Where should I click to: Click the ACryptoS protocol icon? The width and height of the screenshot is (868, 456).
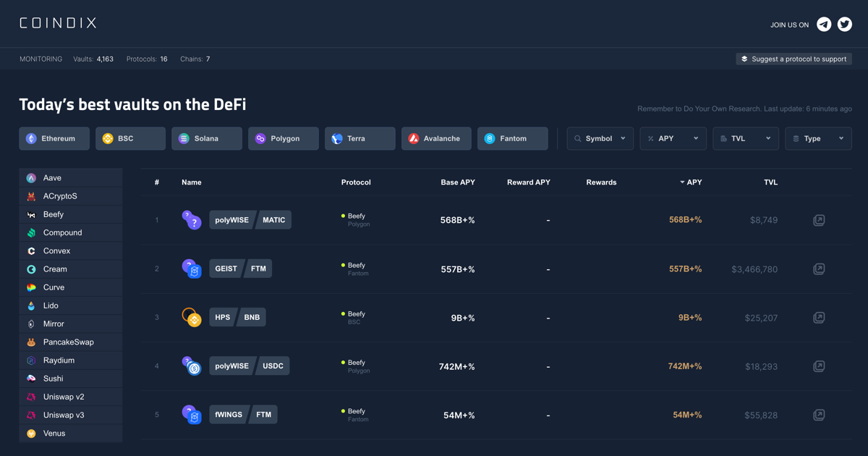point(31,196)
